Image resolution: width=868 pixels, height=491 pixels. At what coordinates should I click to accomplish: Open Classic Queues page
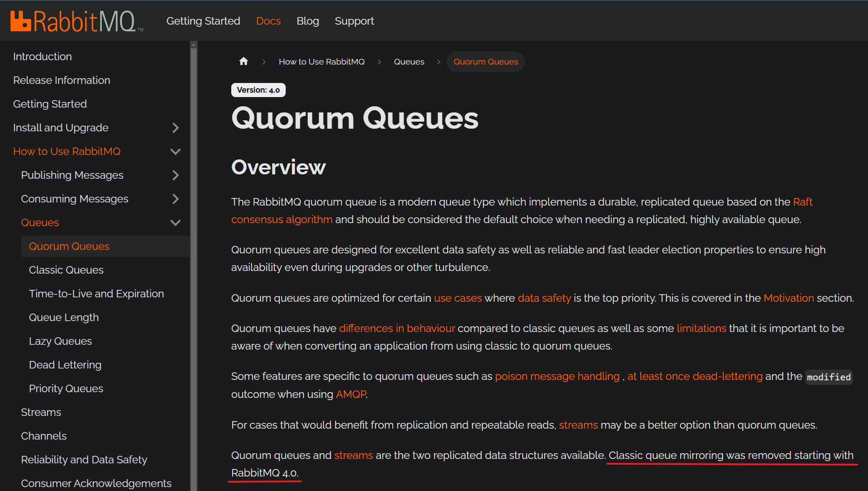[66, 270]
